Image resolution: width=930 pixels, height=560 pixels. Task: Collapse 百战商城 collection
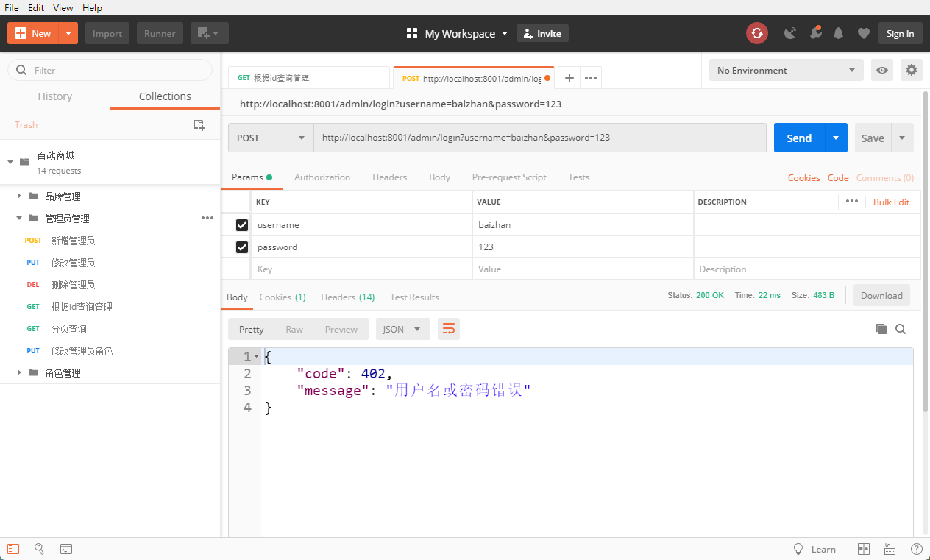(x=10, y=161)
